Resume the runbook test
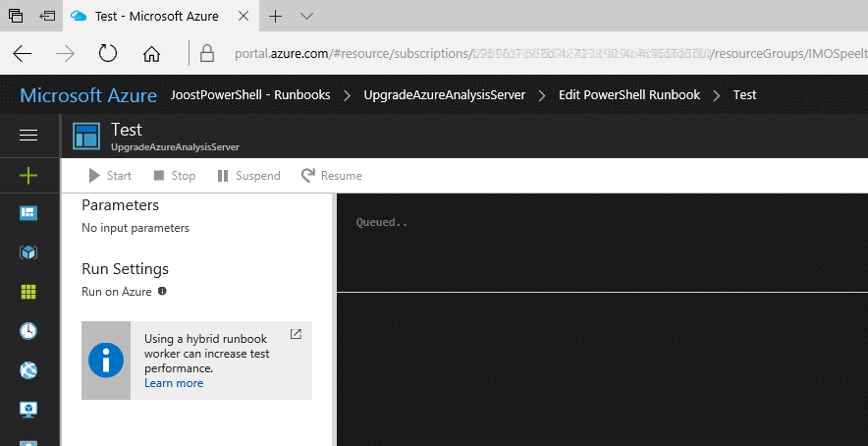 point(332,176)
